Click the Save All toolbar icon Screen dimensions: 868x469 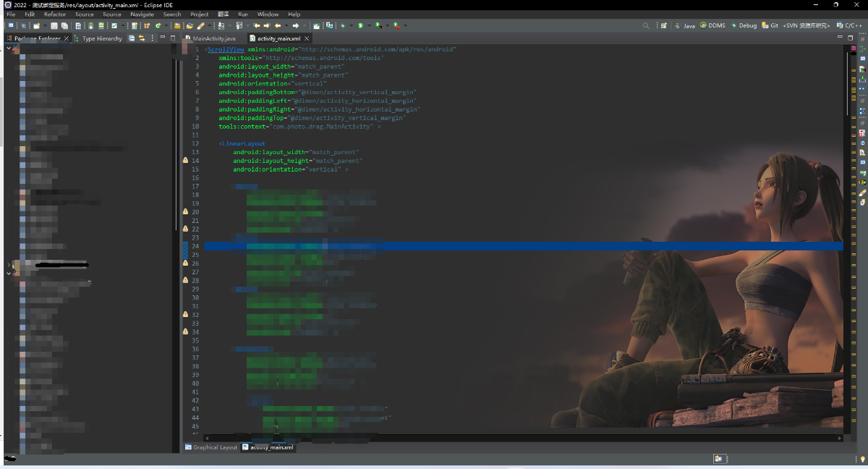[64, 25]
